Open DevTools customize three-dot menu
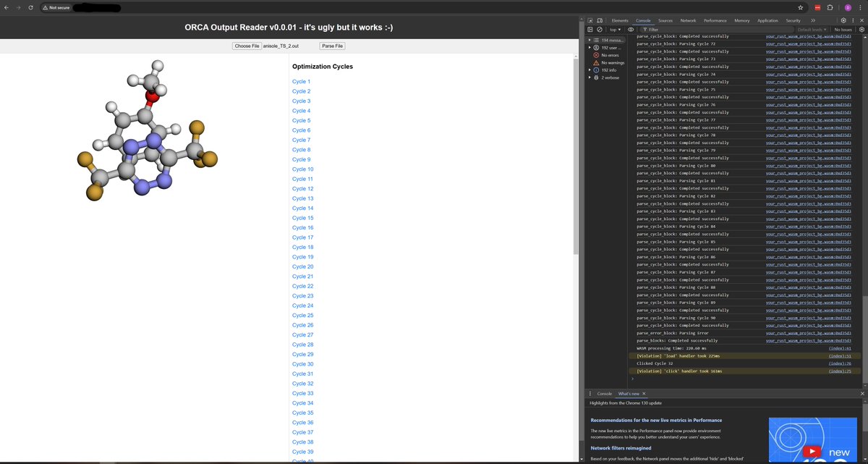Screen dimensions: 868x464 coord(854,20)
